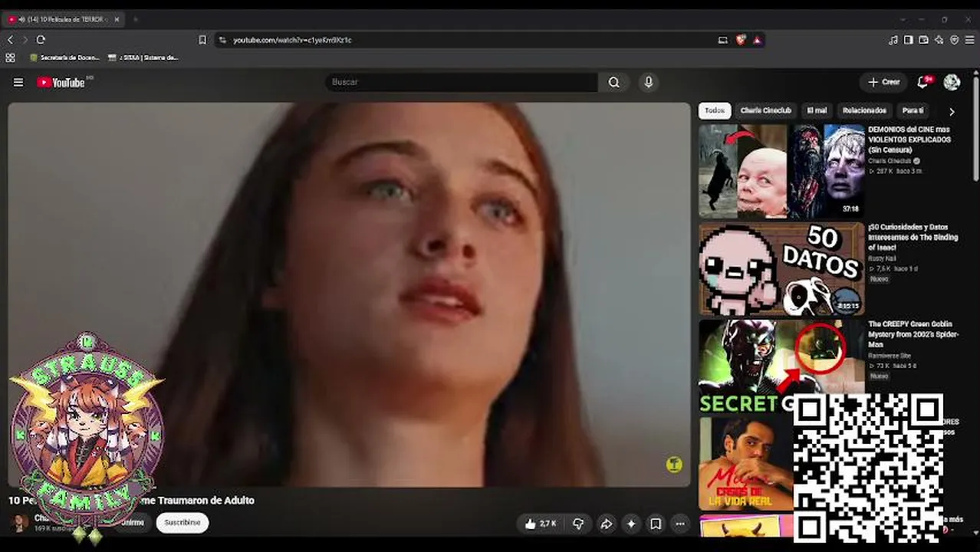This screenshot has width=980, height=552.
Task: Bookmark this page via the bookmark icon
Action: tap(202, 40)
